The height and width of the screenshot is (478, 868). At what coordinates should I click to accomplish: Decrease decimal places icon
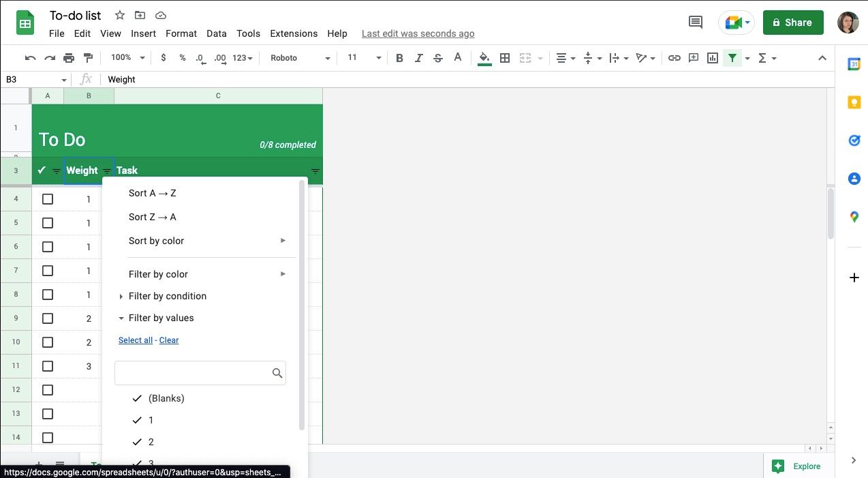[x=200, y=58]
